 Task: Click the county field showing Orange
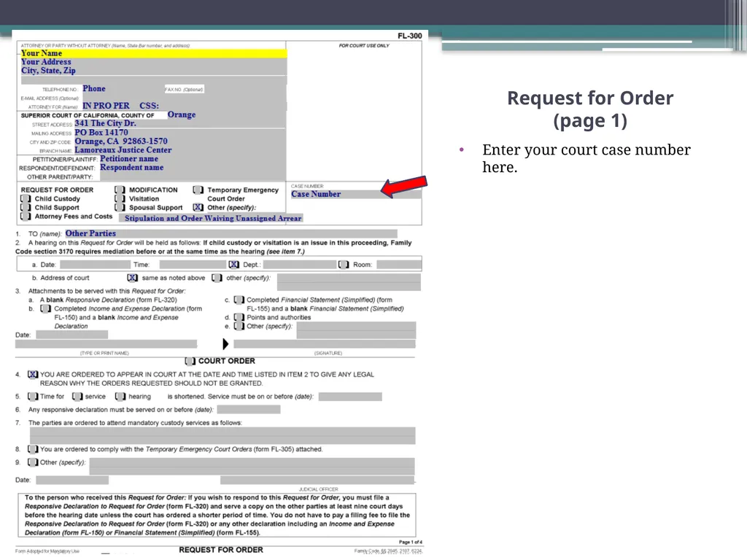pos(226,114)
